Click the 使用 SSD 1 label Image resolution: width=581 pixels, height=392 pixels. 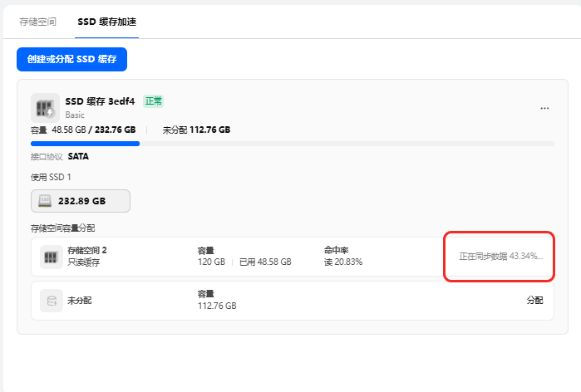tap(51, 177)
